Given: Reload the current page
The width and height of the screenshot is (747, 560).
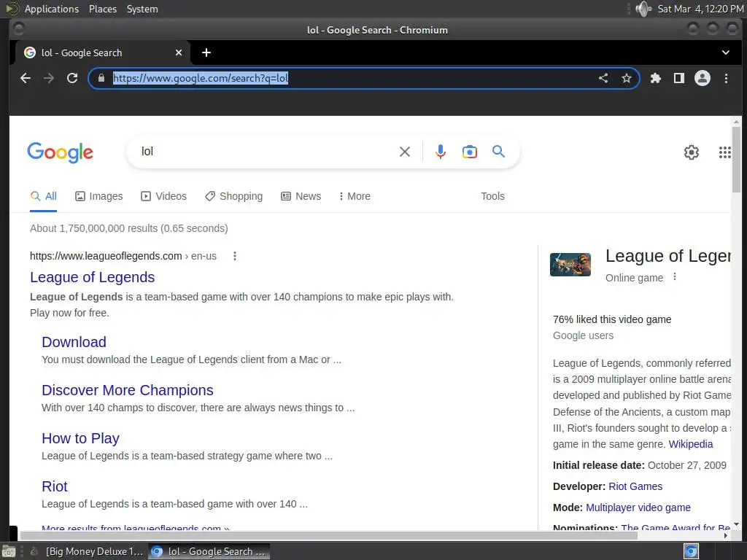Looking at the screenshot, I should (x=72, y=78).
